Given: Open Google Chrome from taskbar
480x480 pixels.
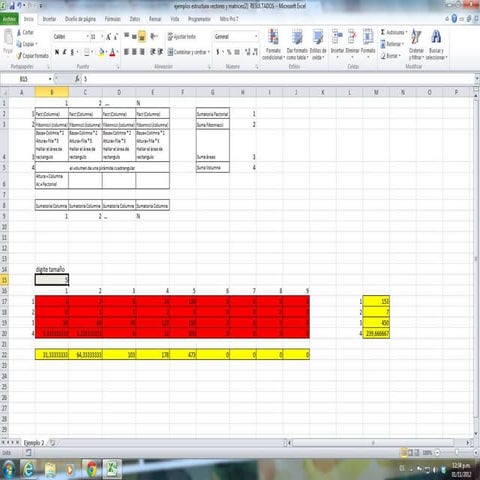Looking at the screenshot, I should 91,469.
